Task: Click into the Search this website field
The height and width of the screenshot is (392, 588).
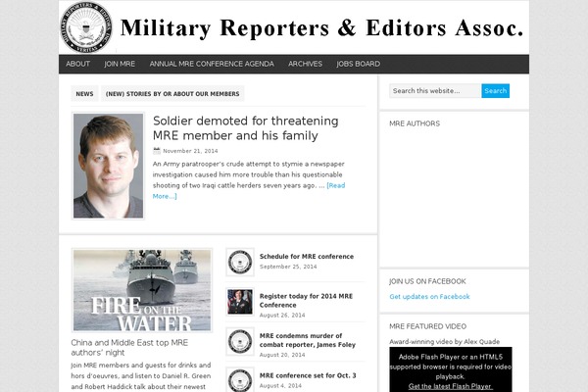Action: (x=435, y=91)
